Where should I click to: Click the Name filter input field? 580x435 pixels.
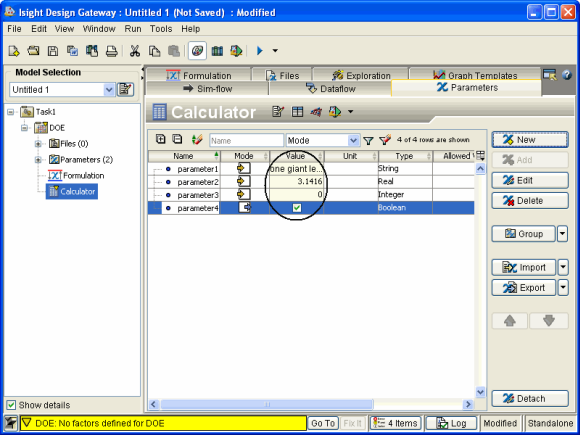coord(246,141)
